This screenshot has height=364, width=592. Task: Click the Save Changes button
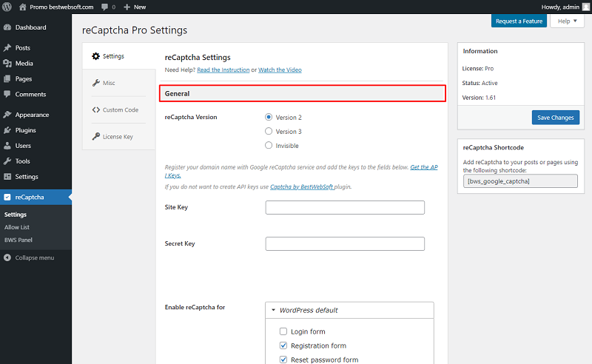[556, 118]
